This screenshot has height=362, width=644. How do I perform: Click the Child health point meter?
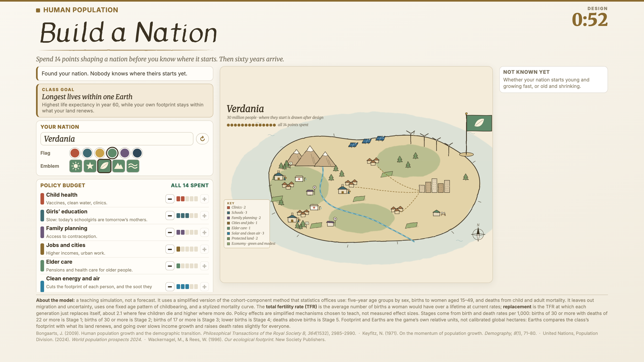(187, 199)
